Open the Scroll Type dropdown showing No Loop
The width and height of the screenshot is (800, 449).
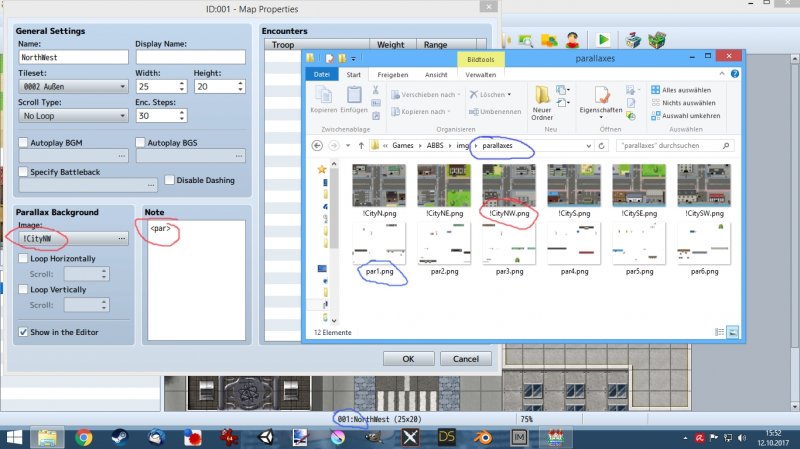click(x=73, y=116)
